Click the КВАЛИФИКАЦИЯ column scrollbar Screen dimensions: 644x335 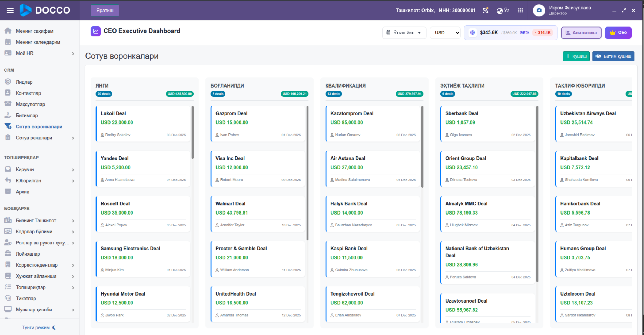(422, 147)
